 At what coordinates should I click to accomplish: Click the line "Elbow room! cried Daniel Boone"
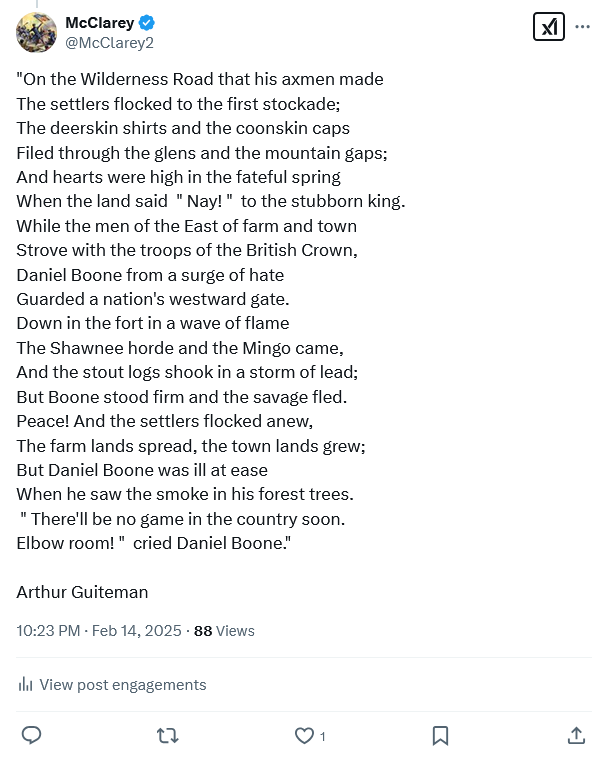pos(158,544)
